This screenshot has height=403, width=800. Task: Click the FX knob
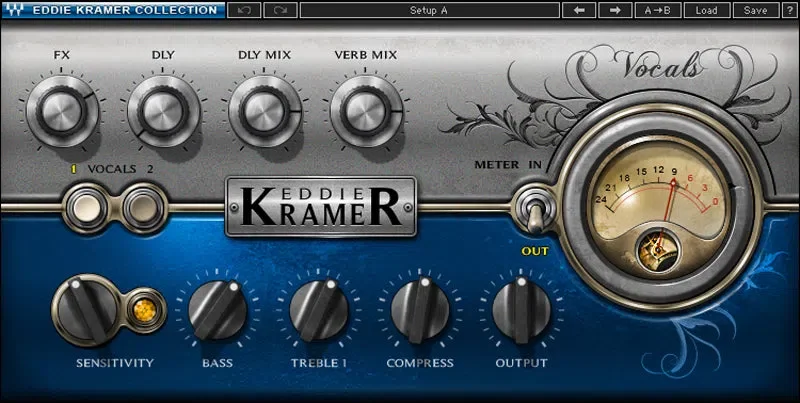tap(62, 111)
